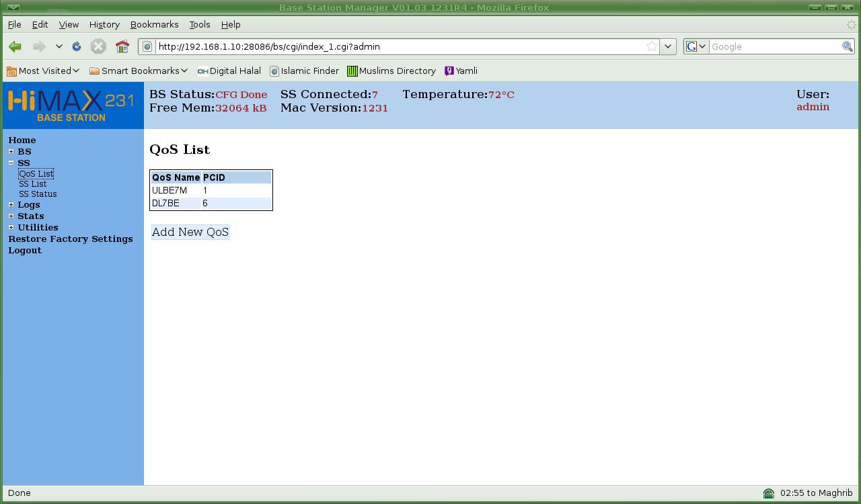Screen dimensions: 861x504
Task: Open the Yamli bookmark
Action: 461,71
